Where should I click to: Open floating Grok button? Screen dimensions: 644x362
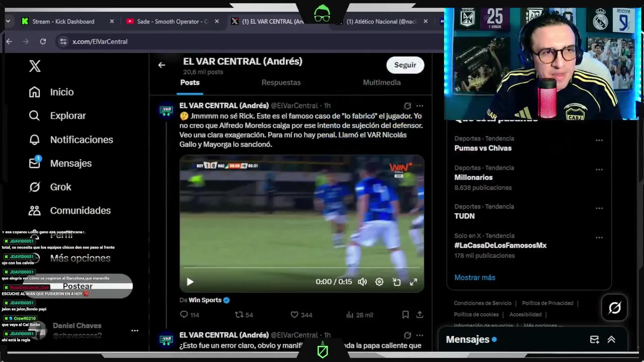615,307
